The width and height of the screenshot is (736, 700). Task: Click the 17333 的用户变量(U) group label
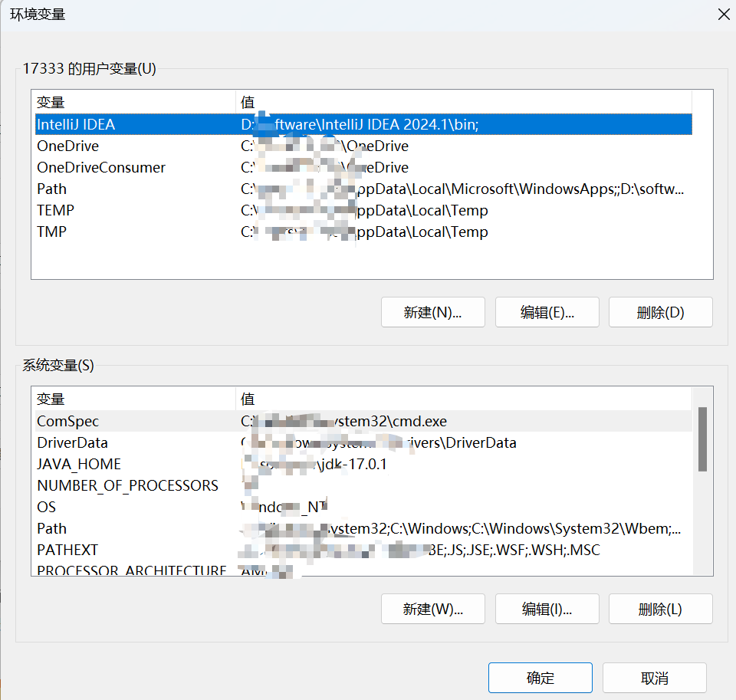[89, 68]
